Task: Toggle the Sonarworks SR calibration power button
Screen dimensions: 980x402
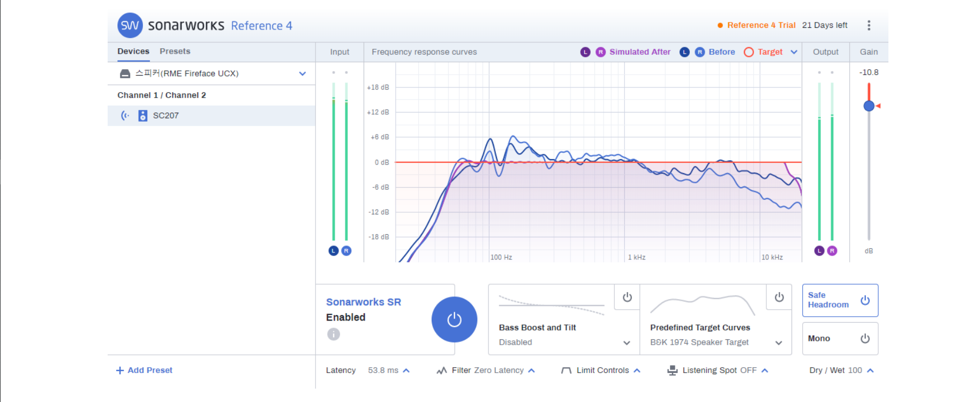Action: [454, 319]
